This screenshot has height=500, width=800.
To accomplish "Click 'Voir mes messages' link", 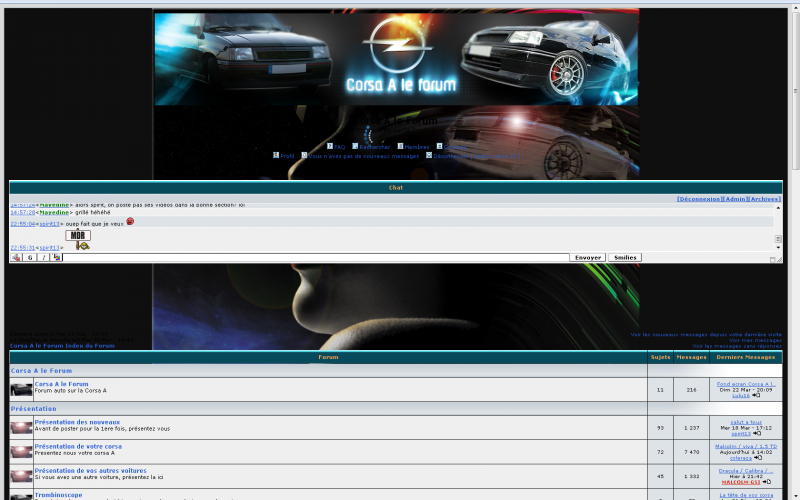I will point(755,340).
